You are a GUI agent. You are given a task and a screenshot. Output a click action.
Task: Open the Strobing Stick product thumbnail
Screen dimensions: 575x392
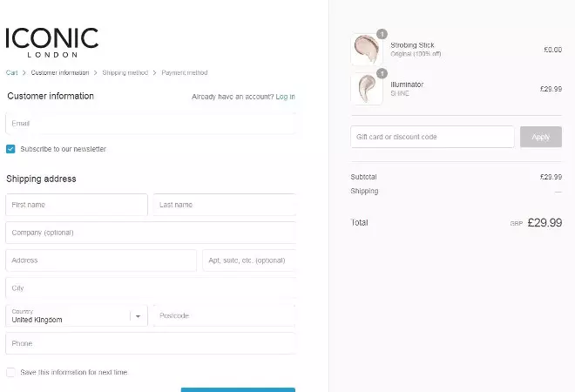coord(367,50)
